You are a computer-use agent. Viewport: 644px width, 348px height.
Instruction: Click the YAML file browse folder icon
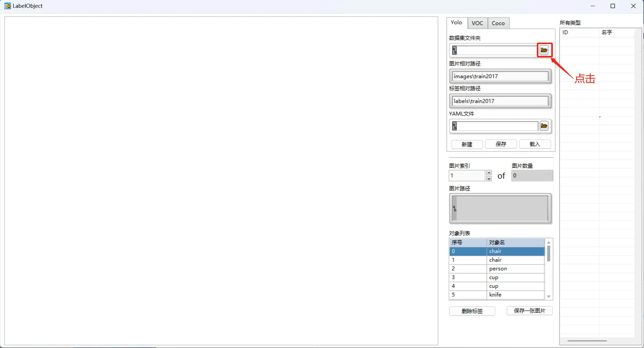[x=544, y=126]
